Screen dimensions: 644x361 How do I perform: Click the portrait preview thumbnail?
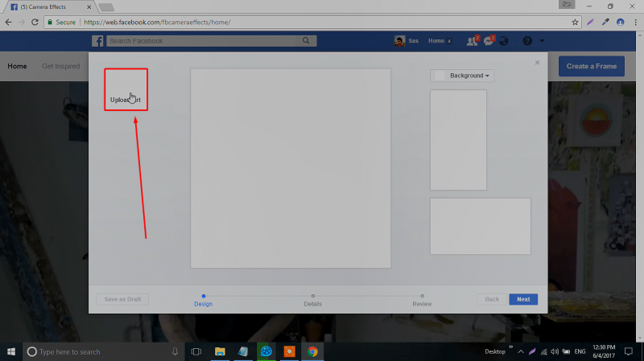[x=458, y=140]
